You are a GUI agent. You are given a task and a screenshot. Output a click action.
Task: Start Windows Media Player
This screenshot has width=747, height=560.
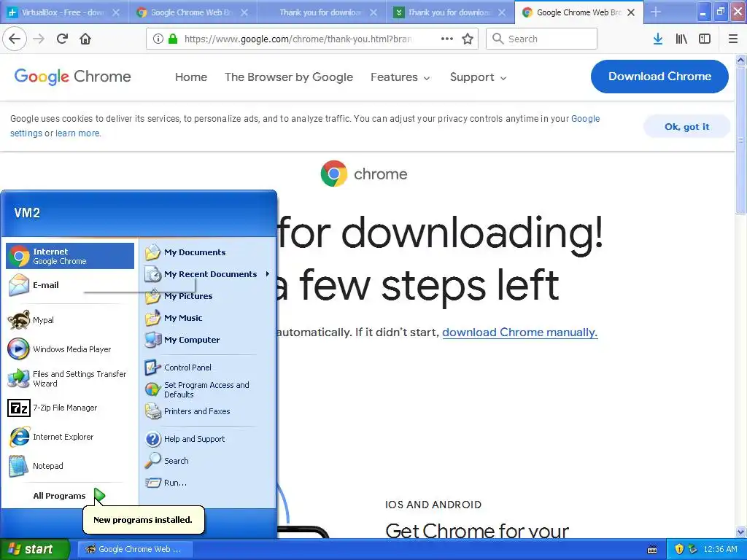click(70, 349)
